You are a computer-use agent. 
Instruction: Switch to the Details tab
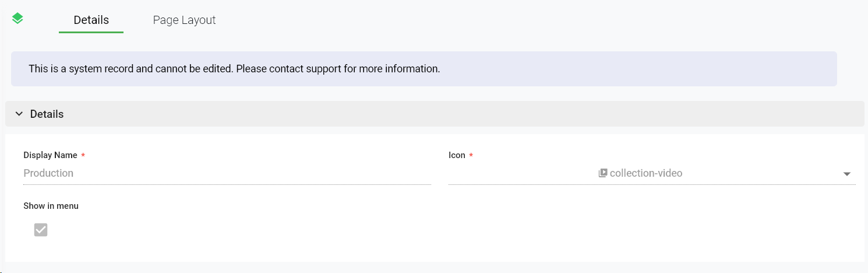[91, 20]
